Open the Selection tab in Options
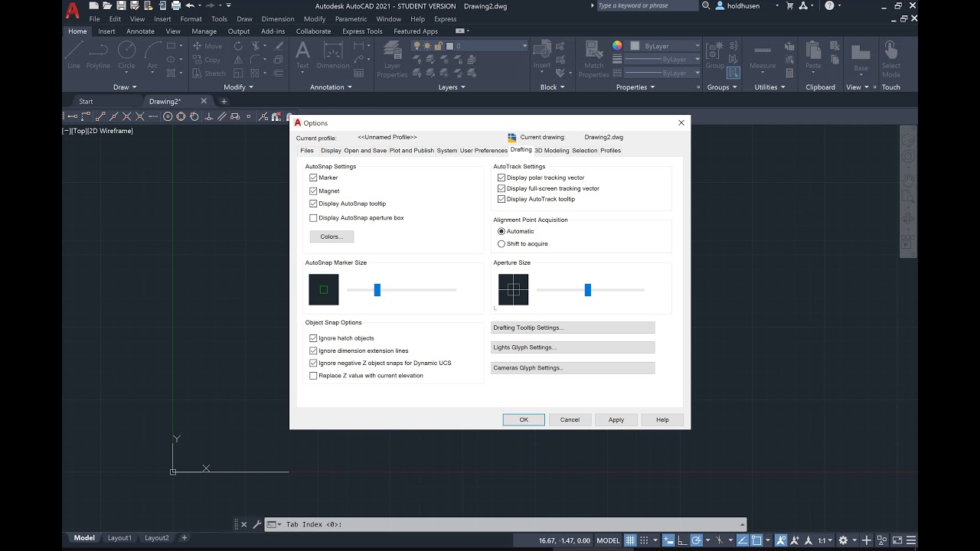The width and height of the screenshot is (980, 551). click(585, 151)
